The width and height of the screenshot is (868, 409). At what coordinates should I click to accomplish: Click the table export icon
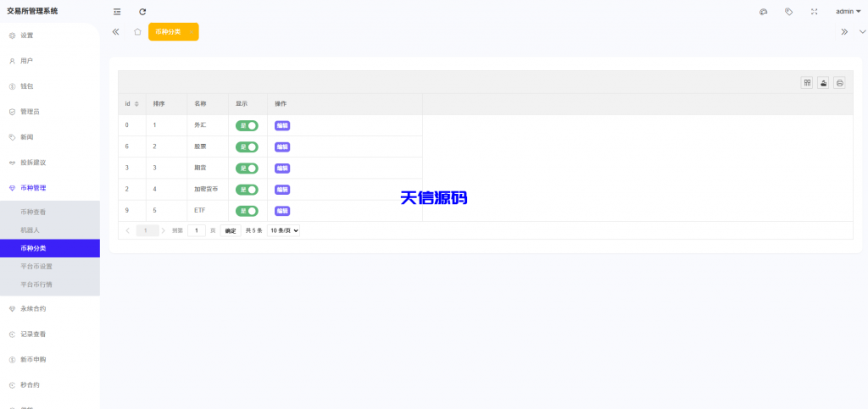823,83
